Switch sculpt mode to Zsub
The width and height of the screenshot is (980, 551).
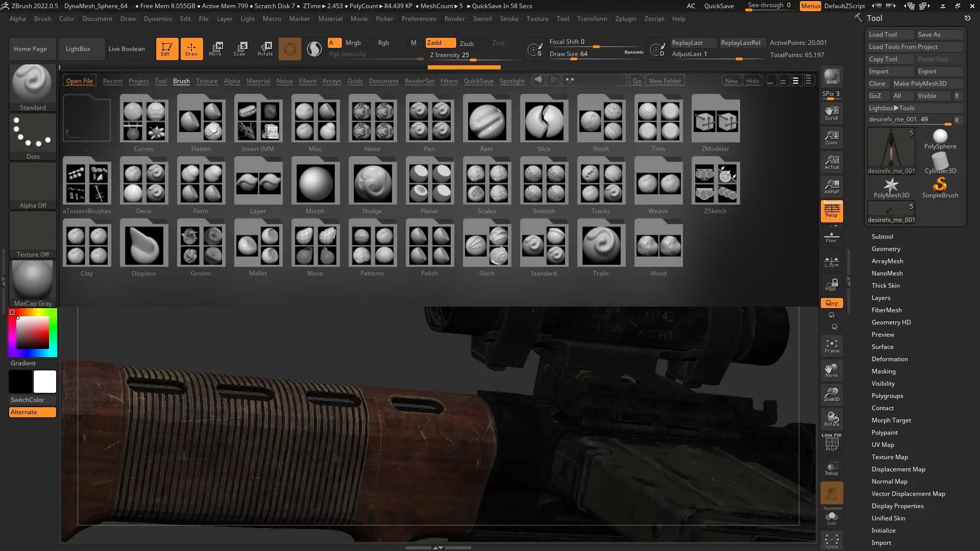[x=467, y=43]
